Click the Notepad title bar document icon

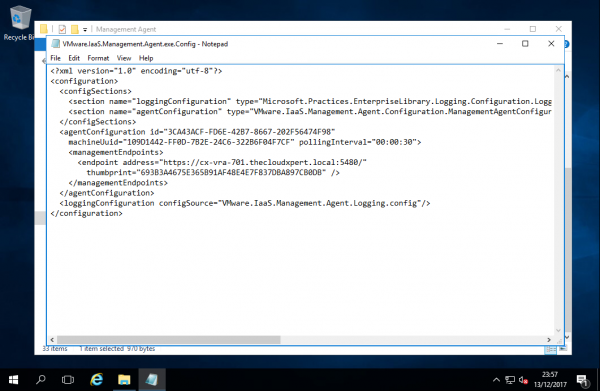(56, 44)
